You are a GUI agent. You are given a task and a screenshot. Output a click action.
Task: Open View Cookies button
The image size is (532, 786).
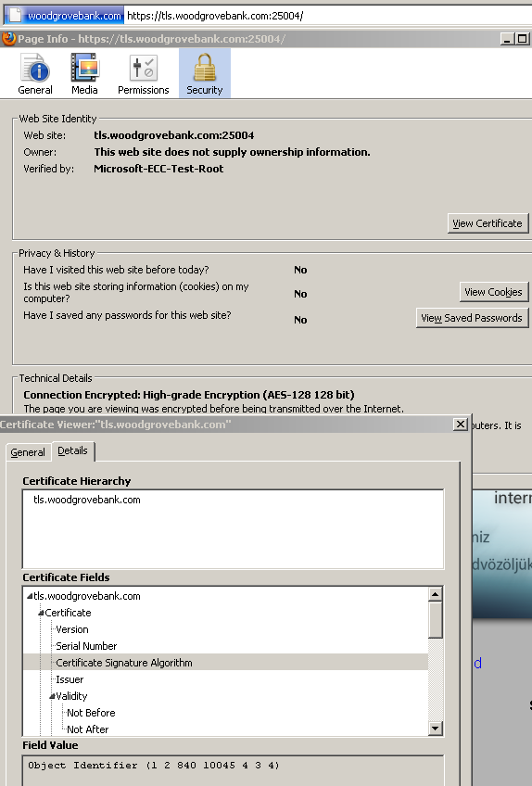(493, 292)
